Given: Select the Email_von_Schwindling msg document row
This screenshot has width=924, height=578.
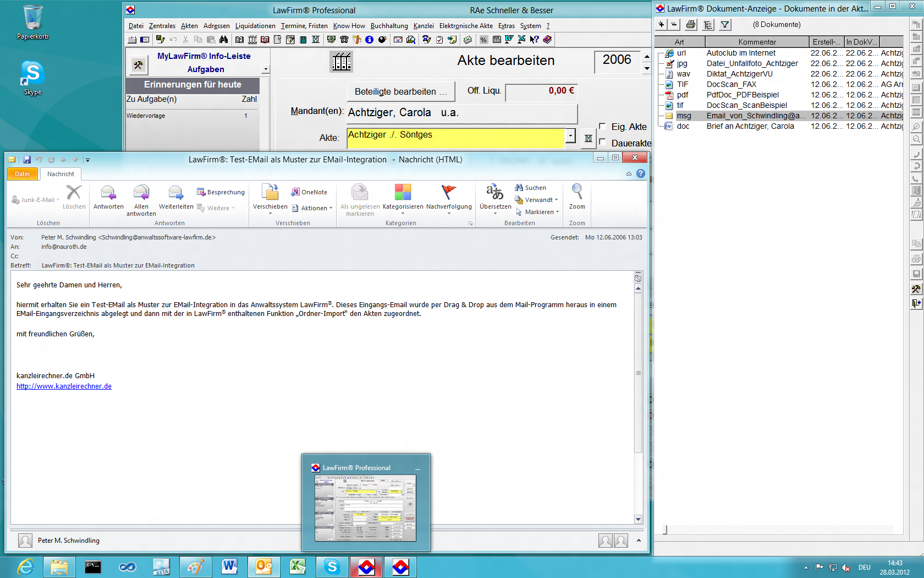Looking at the screenshot, I should coord(756,116).
